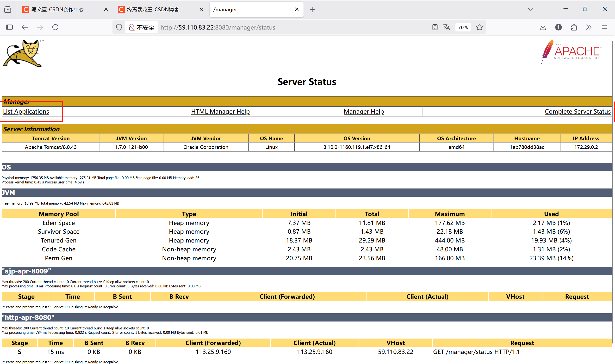Toggle the sidebar panel icon
This screenshot has height=364, width=615.
[x=9, y=27]
